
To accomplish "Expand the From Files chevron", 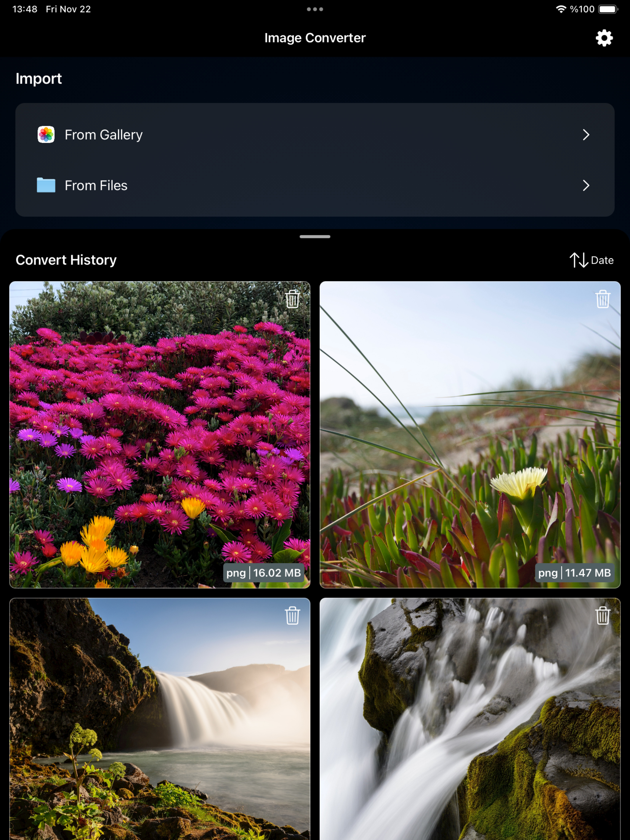I will point(586,185).
